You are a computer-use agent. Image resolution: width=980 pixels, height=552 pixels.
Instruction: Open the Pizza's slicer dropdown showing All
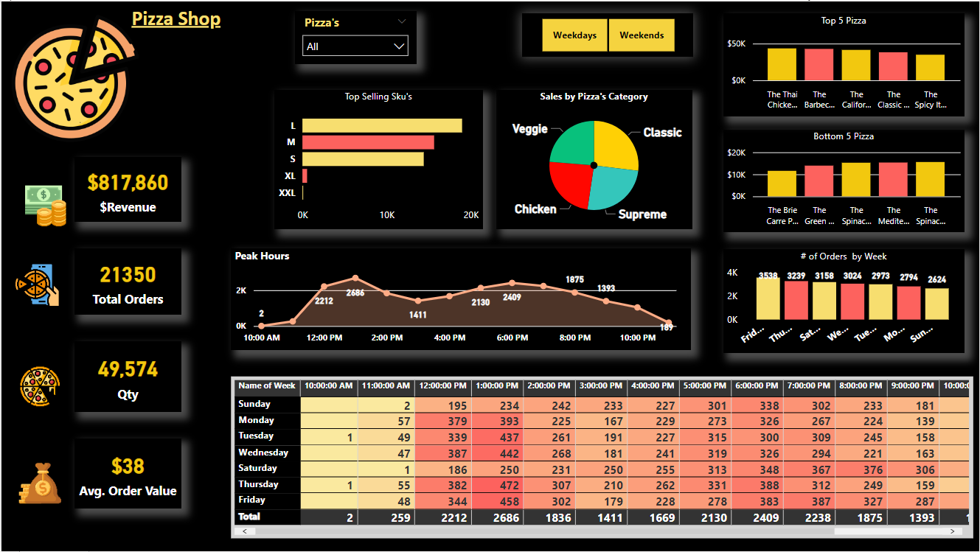coord(355,46)
